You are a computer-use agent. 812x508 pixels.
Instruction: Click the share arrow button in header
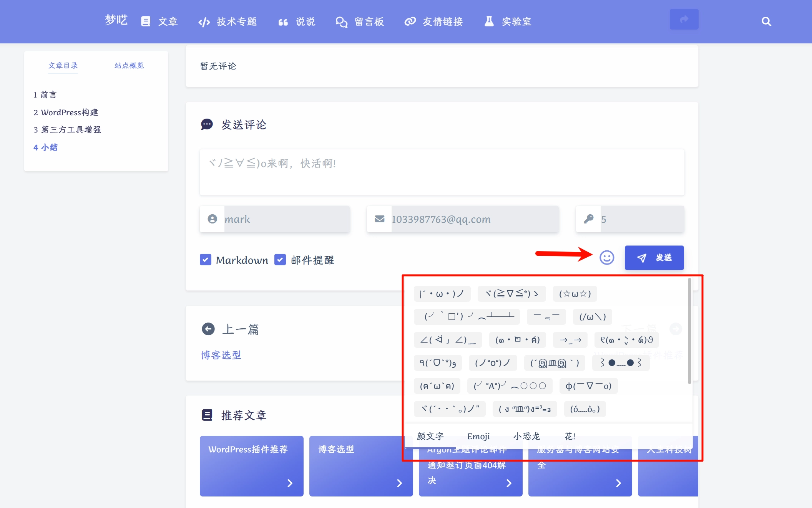pos(684,19)
